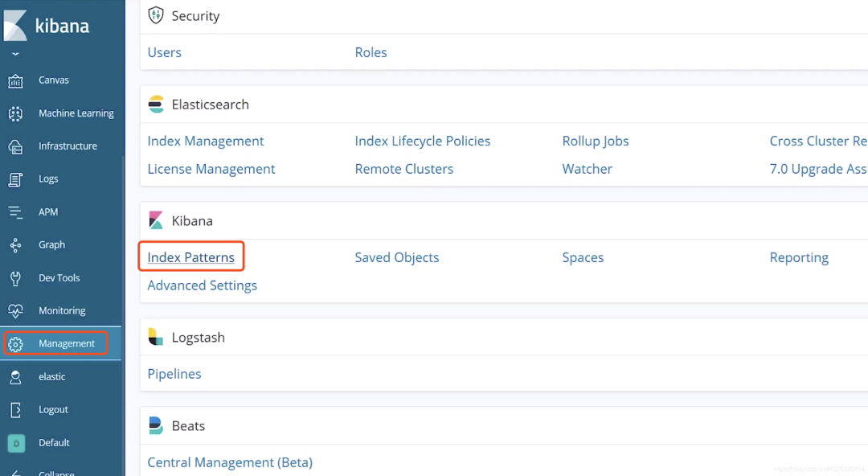Viewport: 868px width, 476px height.
Task: Open Canvas from the sidebar icon
Action: [15, 80]
